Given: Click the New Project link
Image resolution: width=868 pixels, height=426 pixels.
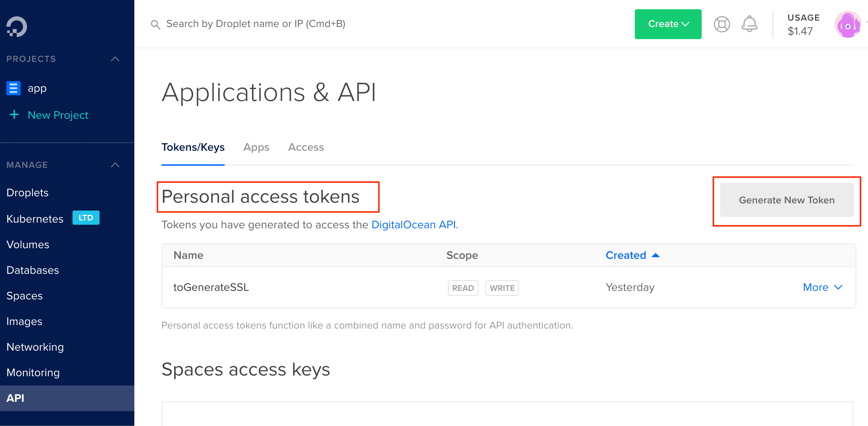Looking at the screenshot, I should (58, 115).
